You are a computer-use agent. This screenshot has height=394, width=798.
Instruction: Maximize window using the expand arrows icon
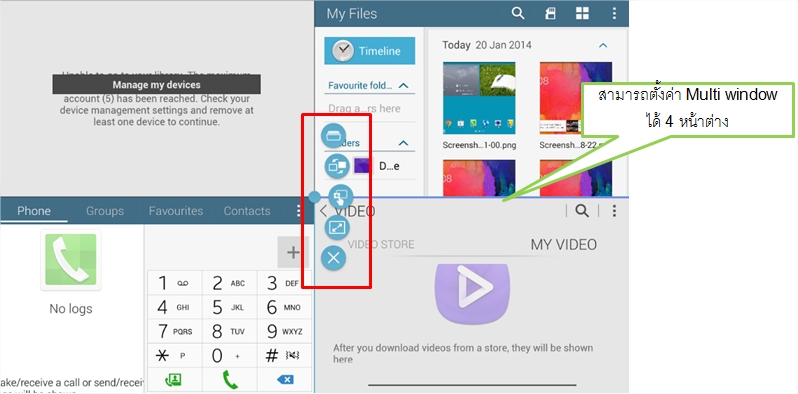(337, 228)
